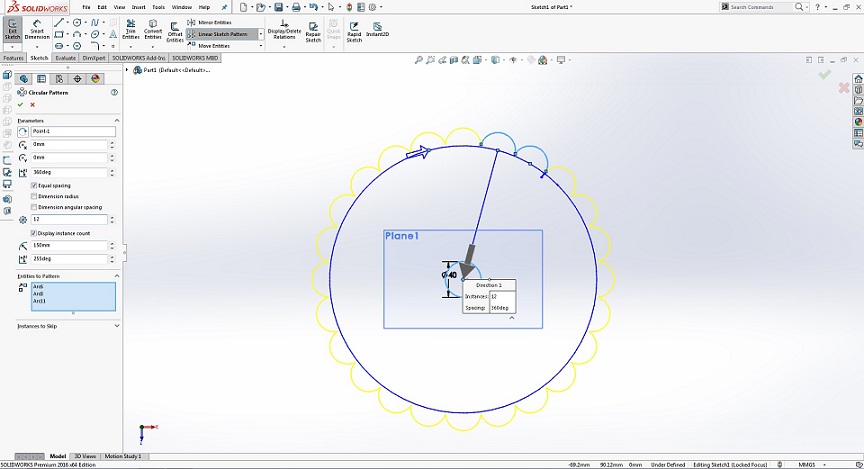Toggle Rapid Sketch

coord(354,32)
